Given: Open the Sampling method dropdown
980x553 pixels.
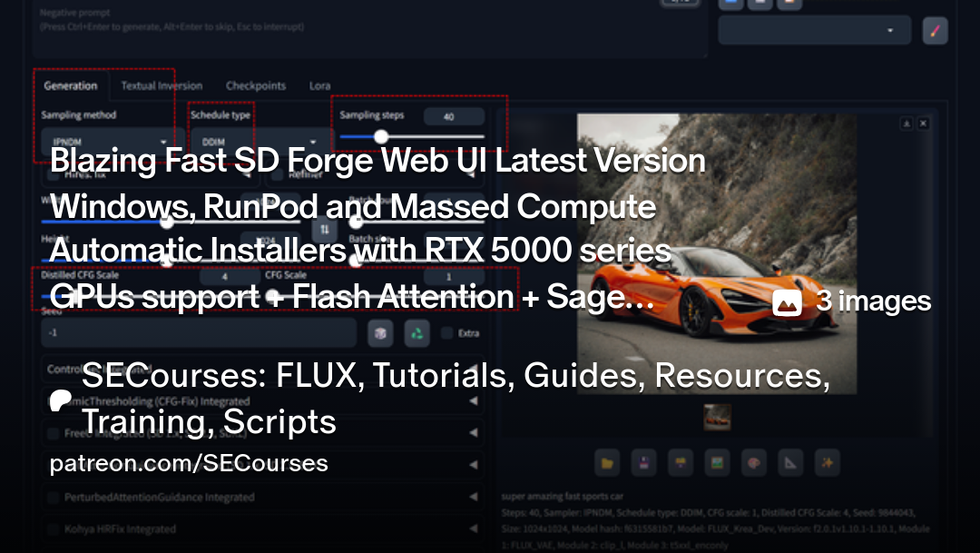Looking at the screenshot, I should click(x=105, y=143).
